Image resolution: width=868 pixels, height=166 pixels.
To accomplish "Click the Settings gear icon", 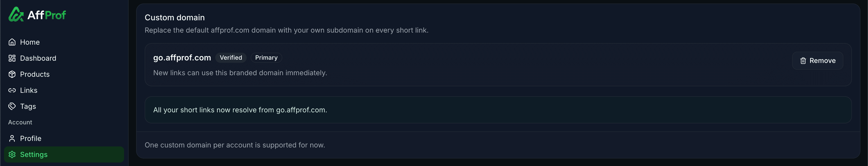I will [x=12, y=154].
